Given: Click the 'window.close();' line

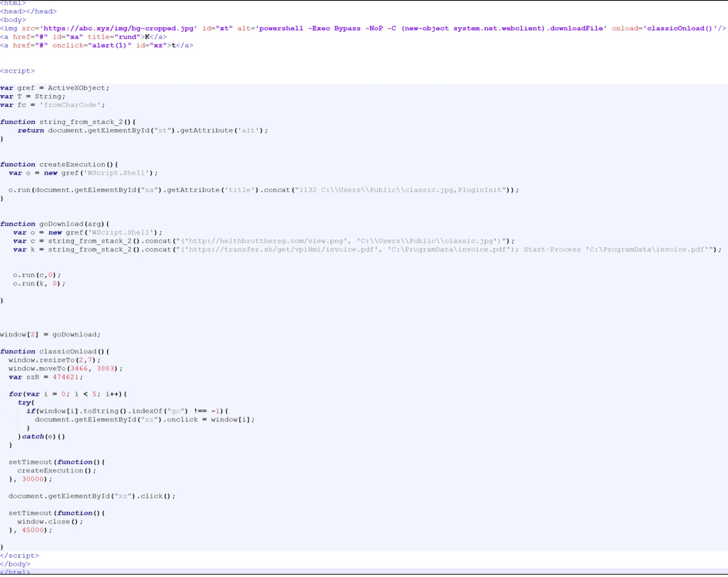Looking at the screenshot, I should click(50, 521).
